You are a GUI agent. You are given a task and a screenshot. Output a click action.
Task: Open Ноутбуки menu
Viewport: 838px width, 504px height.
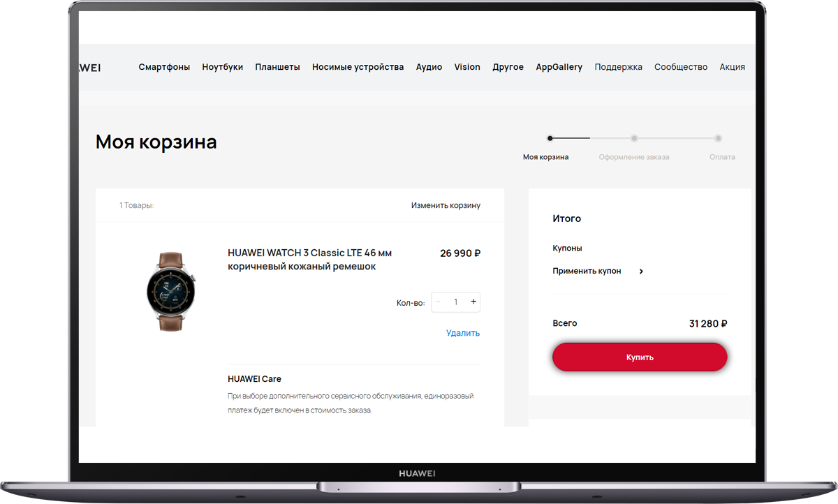[223, 67]
